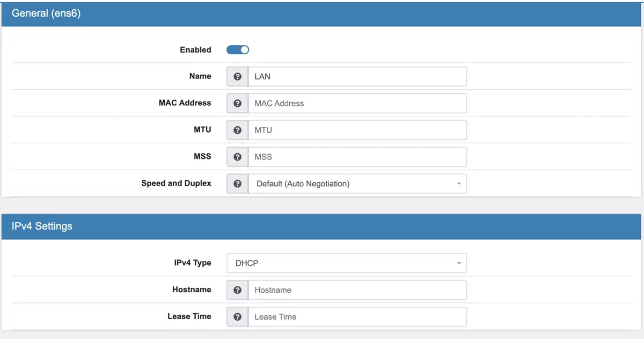Disable the interface with the Enabled switch
Screen dimensions: 644x339
237,49
